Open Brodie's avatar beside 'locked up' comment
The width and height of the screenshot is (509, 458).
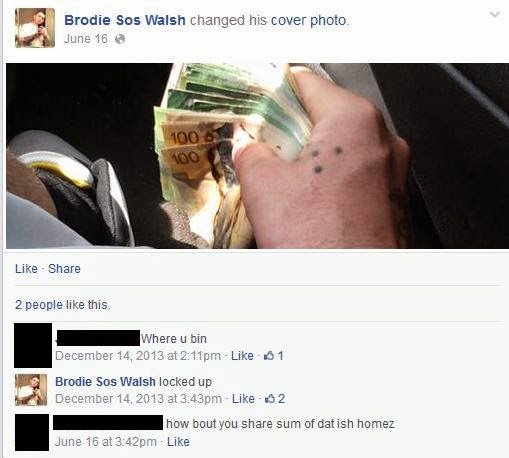pyautogui.click(x=31, y=390)
